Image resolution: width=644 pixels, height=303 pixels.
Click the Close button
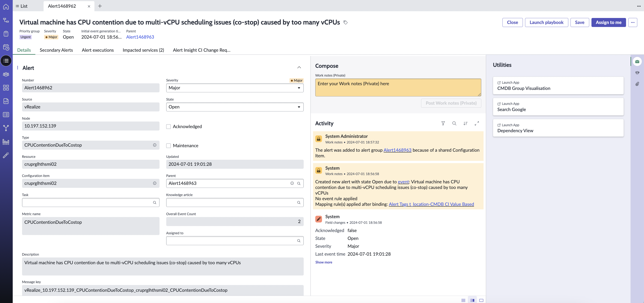tap(513, 22)
